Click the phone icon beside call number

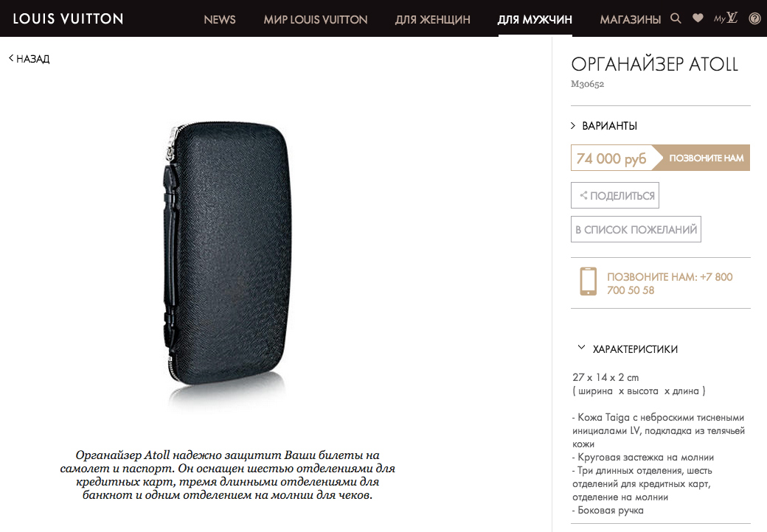[x=588, y=281]
